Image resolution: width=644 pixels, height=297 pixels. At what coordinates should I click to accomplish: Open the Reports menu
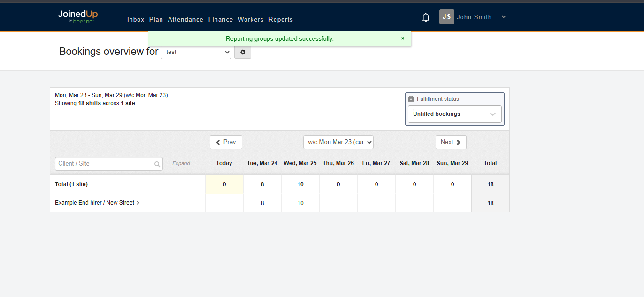pyautogui.click(x=280, y=19)
